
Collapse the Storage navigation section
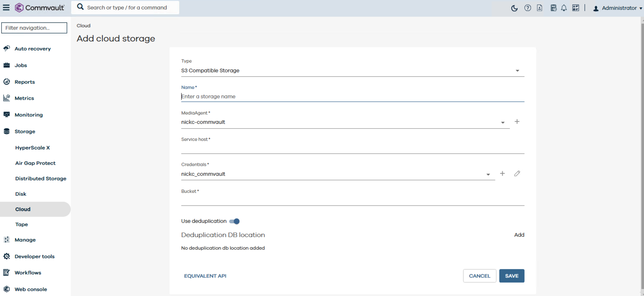tap(25, 132)
